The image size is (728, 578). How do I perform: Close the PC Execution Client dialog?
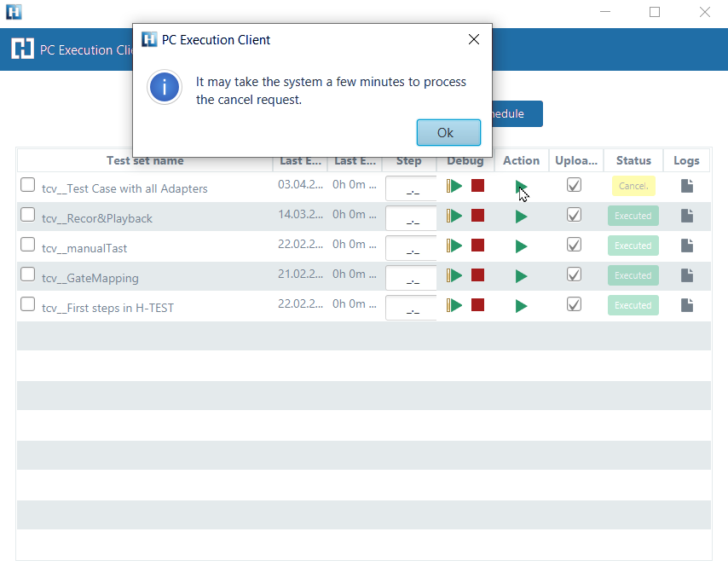pyautogui.click(x=474, y=39)
